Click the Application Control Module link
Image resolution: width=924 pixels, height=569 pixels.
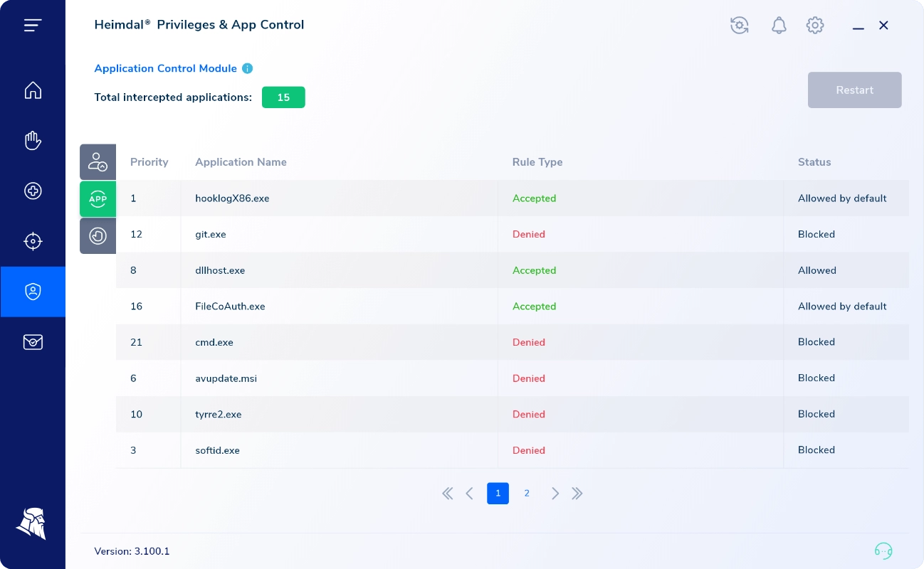pyautogui.click(x=165, y=68)
